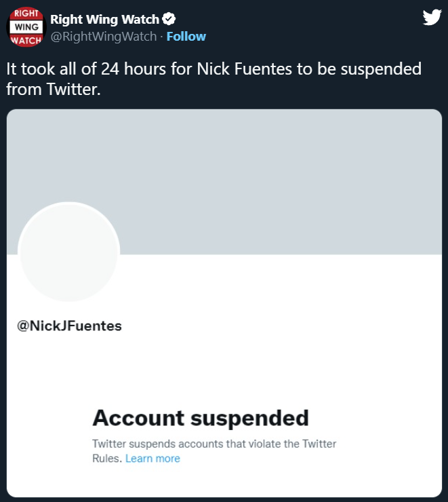The width and height of the screenshot is (448, 502).
Task: Open the Learn more link
Action: (x=152, y=459)
